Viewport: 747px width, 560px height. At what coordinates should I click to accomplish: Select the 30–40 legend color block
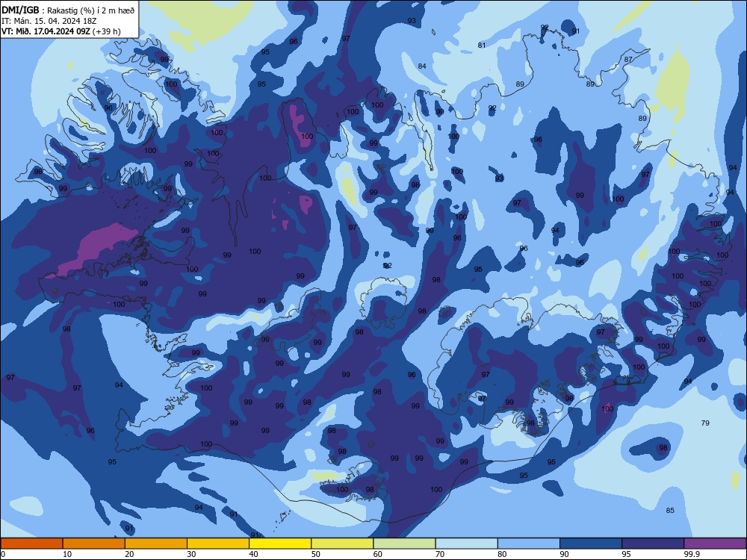pyautogui.click(x=218, y=544)
